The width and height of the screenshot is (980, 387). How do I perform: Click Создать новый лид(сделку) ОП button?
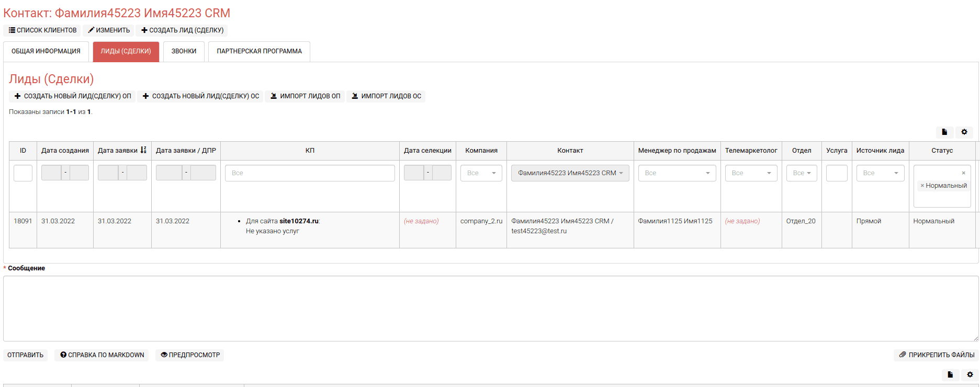point(72,96)
